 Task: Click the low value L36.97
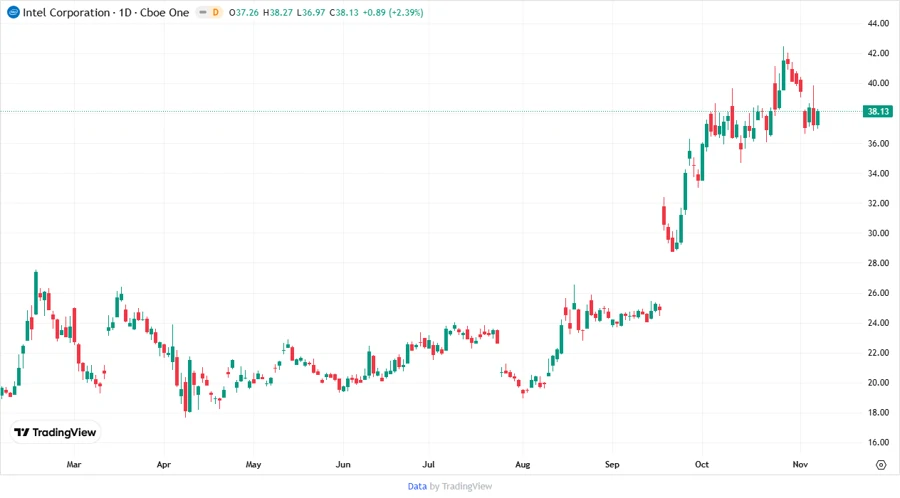(311, 13)
